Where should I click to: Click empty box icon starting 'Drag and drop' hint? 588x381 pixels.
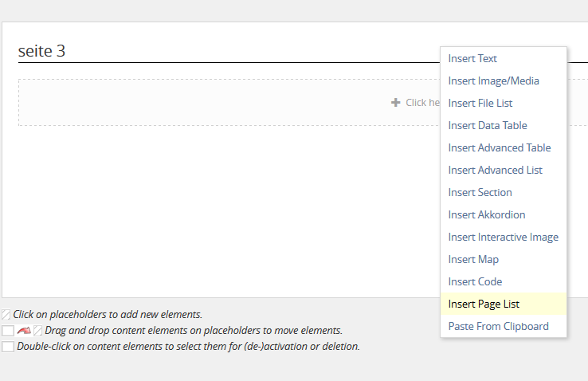[8, 331]
